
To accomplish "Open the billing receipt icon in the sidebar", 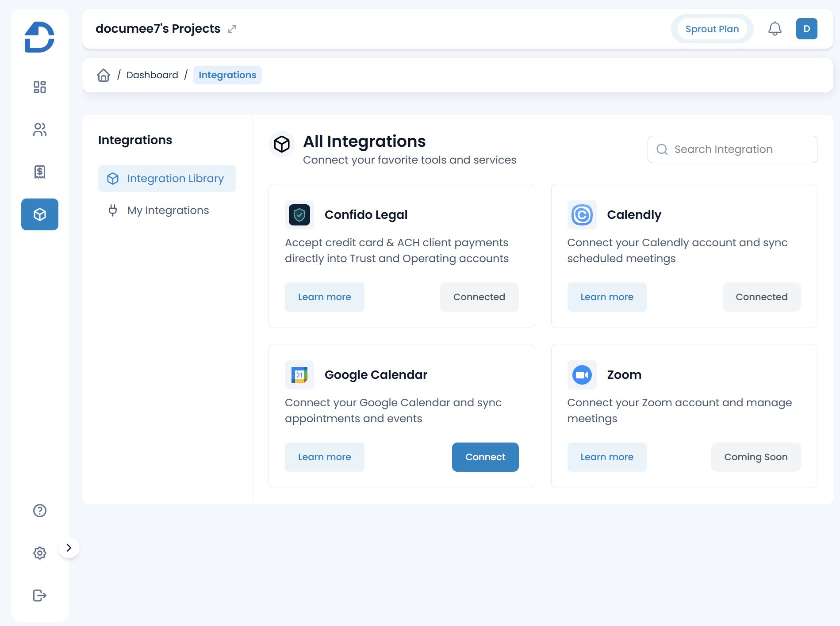I will [40, 172].
